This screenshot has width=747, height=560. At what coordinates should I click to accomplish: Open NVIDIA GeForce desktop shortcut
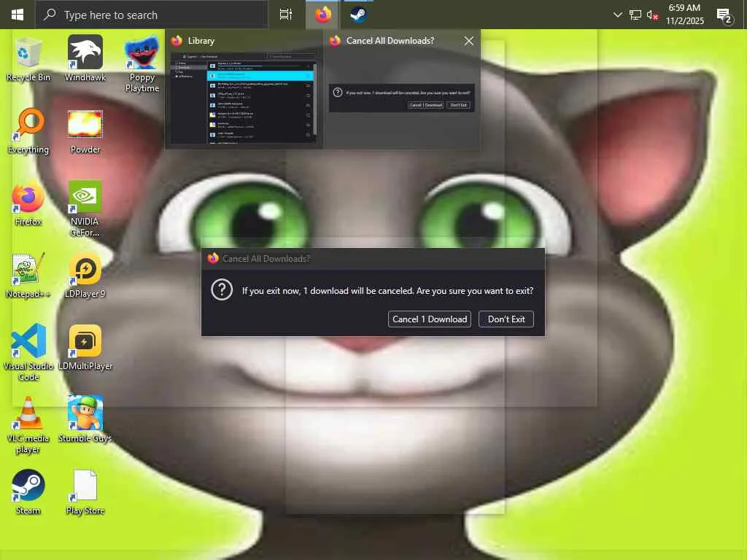pos(85,209)
